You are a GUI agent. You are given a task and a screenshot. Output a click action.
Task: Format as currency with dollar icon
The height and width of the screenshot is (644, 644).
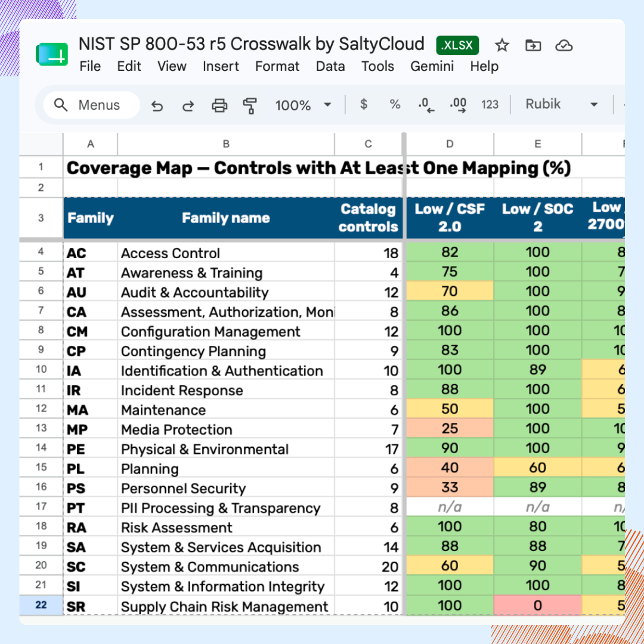[364, 104]
